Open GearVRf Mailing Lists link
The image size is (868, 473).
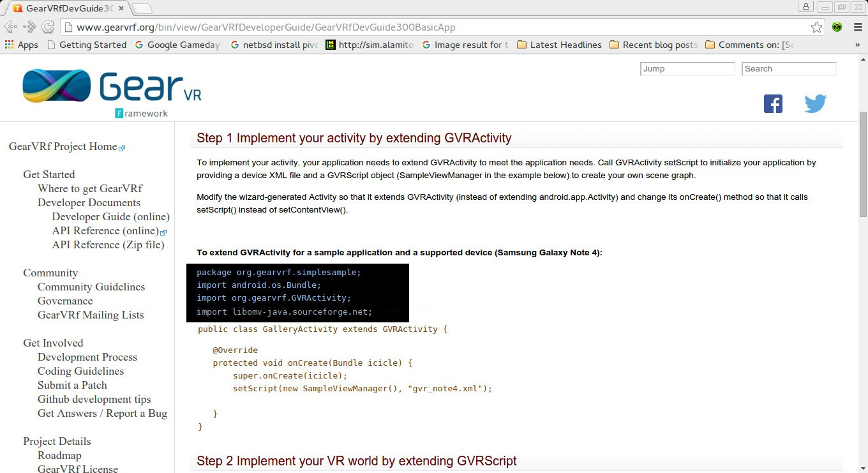pyautogui.click(x=91, y=315)
